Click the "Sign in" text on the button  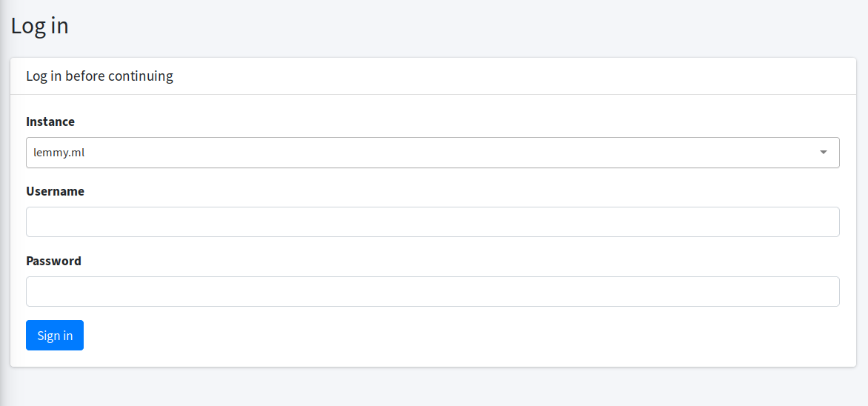55,336
